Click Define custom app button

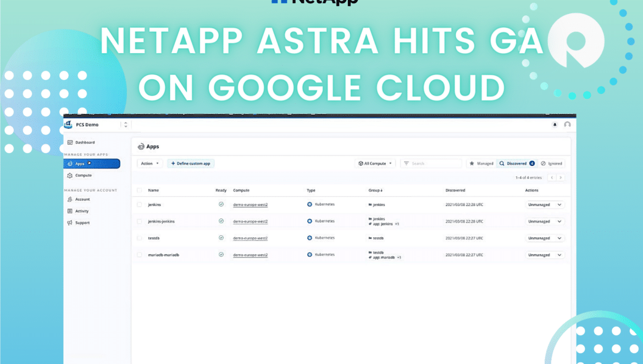[x=191, y=164]
